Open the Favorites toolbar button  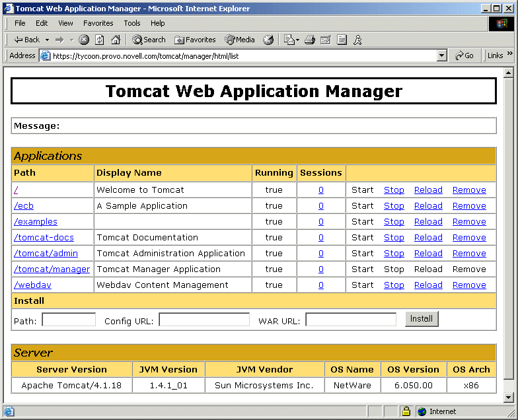coord(195,40)
